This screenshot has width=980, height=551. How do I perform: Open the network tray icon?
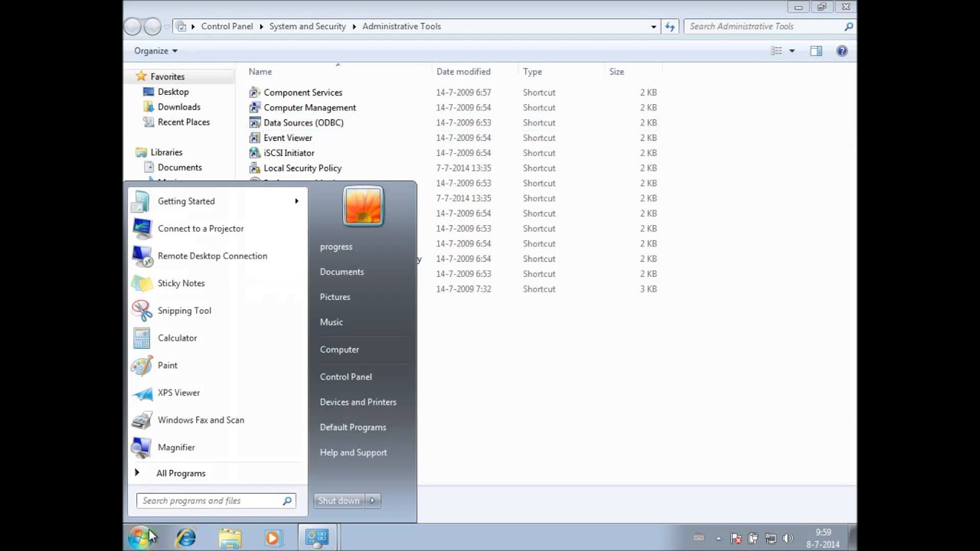click(x=770, y=539)
